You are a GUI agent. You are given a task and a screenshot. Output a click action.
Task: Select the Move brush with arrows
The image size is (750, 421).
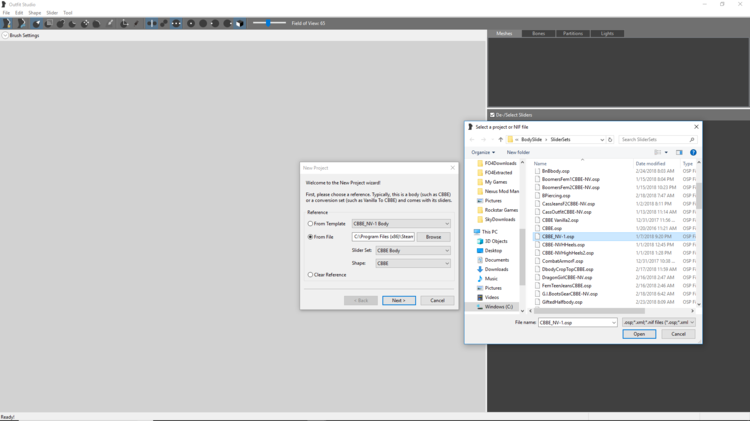tap(85, 23)
